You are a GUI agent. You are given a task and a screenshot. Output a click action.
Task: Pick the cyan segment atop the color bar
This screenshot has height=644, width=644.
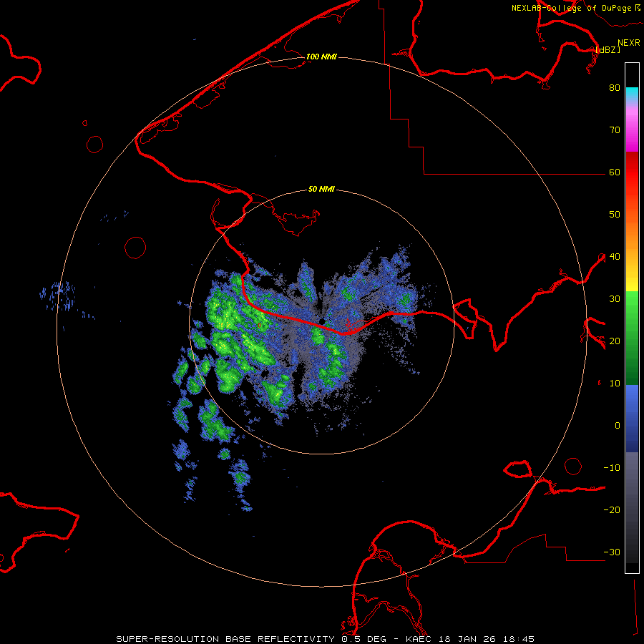[x=632, y=95]
